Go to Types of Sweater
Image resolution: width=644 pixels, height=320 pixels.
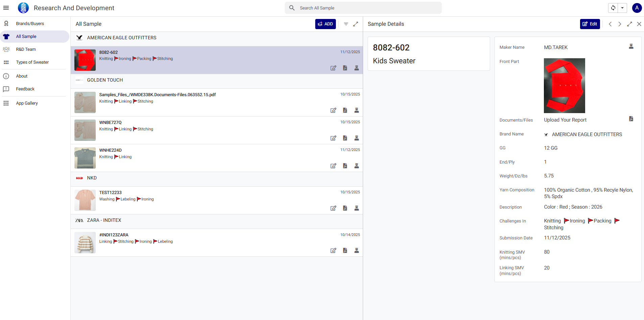pyautogui.click(x=34, y=62)
